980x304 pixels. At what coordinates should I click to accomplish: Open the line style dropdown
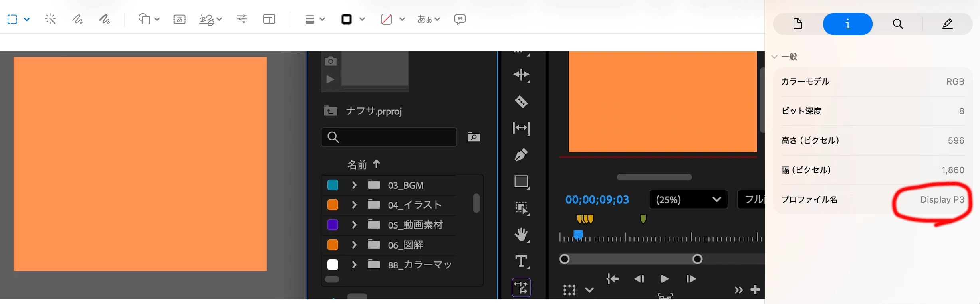click(x=315, y=19)
